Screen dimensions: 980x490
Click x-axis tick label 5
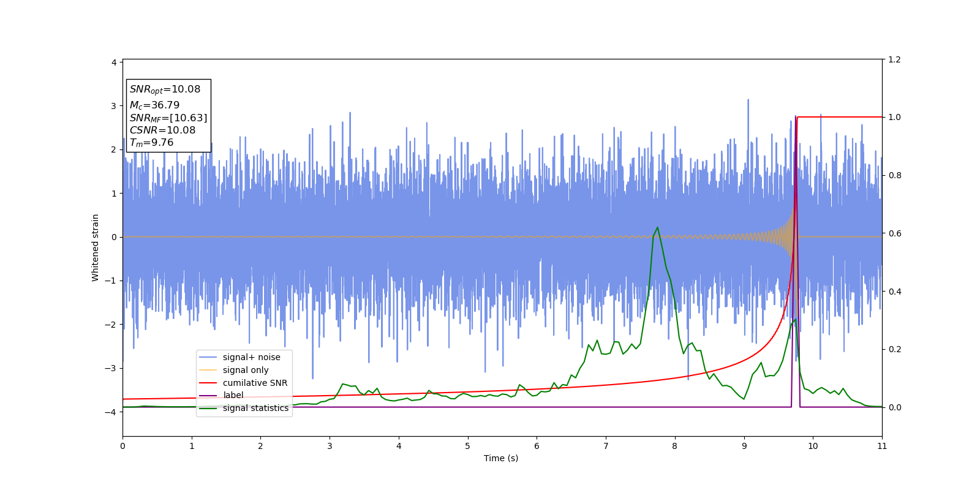467,446
